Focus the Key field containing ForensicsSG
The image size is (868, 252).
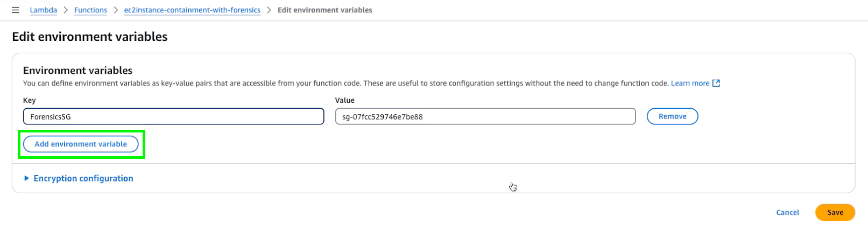click(173, 116)
